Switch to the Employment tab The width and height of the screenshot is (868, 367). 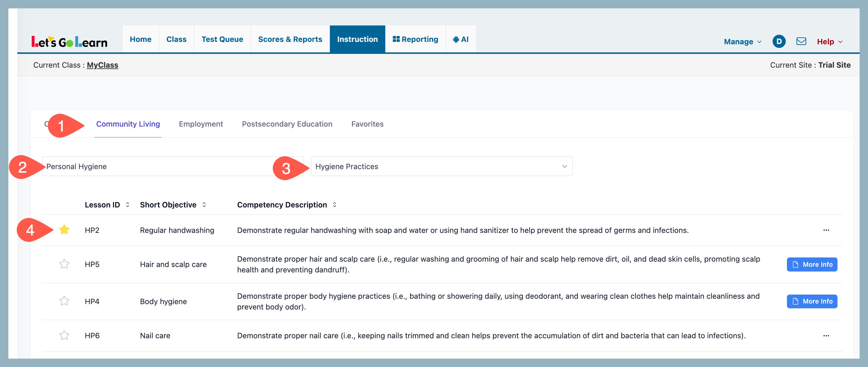tap(201, 124)
